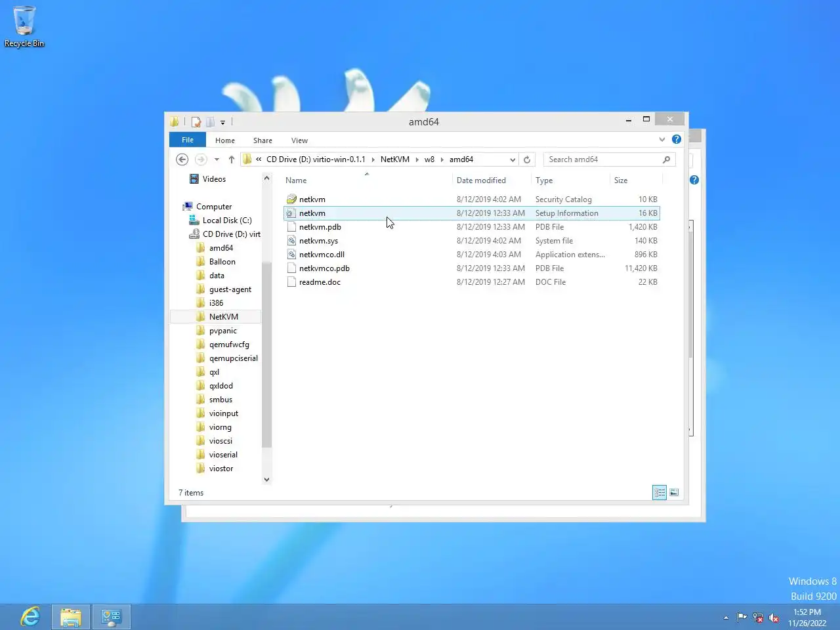Viewport: 840px width, 630px height.
Task: Expand w8 breadcrumb arrow in address bar
Action: click(442, 159)
